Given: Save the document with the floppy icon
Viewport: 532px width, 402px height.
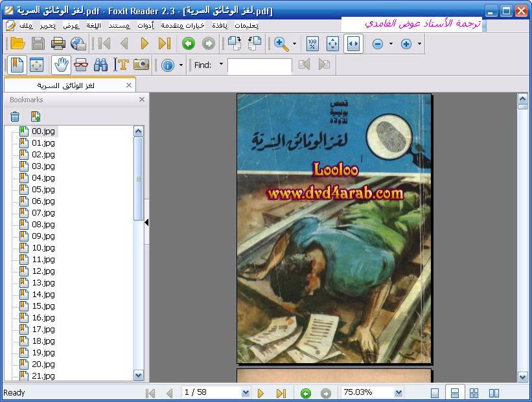Looking at the screenshot, I should point(38,44).
